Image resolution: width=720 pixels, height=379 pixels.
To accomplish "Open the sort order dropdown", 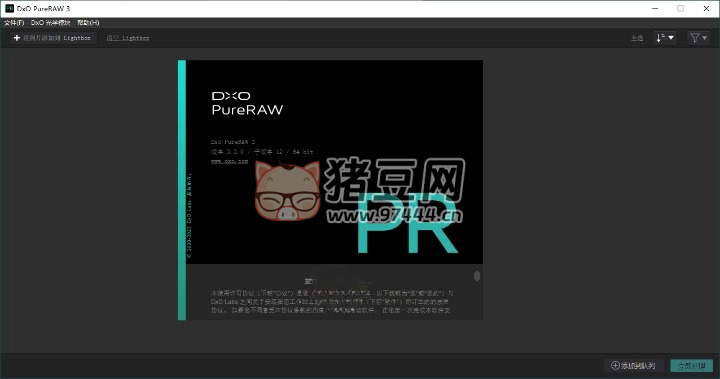I will click(x=664, y=38).
